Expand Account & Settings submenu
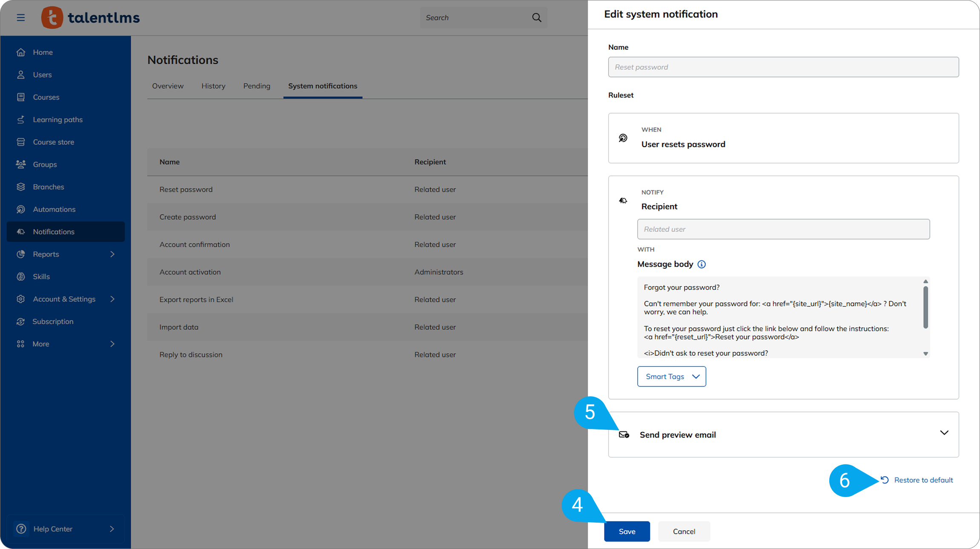The width and height of the screenshot is (980, 549). click(112, 299)
